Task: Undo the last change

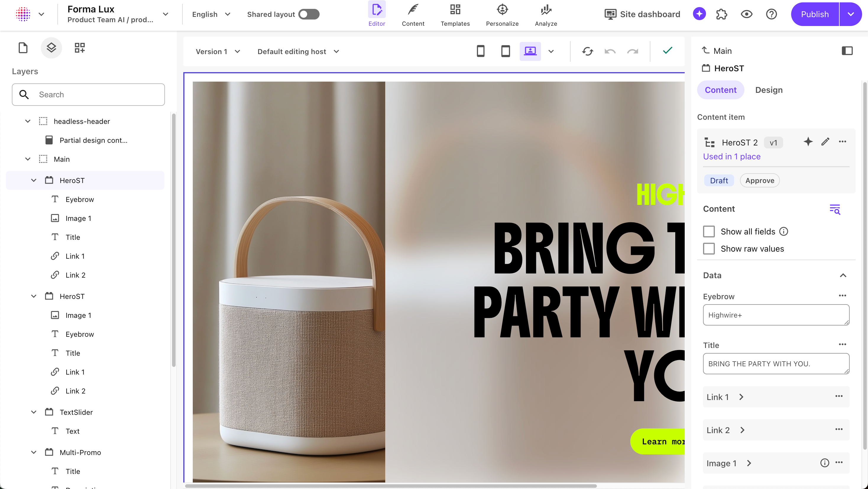Action: point(610,51)
